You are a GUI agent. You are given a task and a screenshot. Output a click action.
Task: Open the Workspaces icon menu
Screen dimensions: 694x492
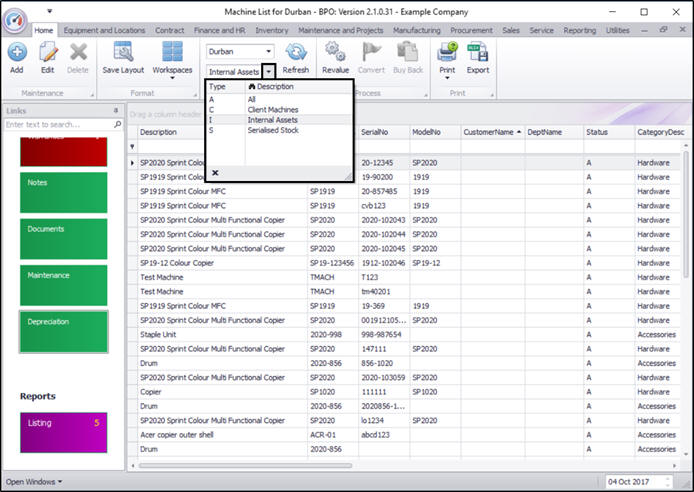[x=172, y=53]
